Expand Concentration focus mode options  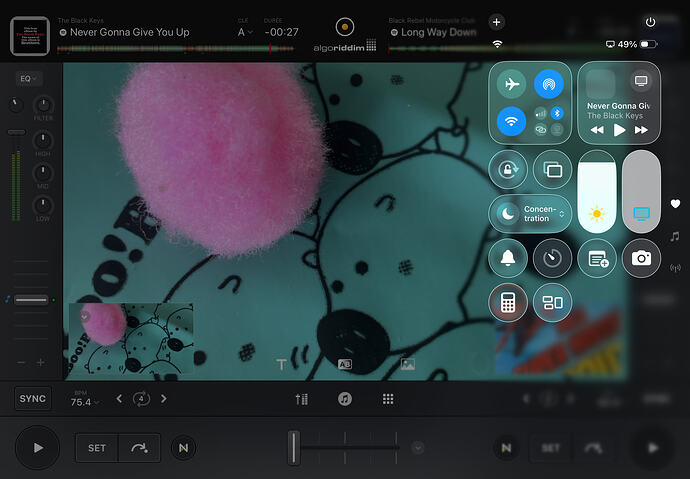click(x=562, y=214)
